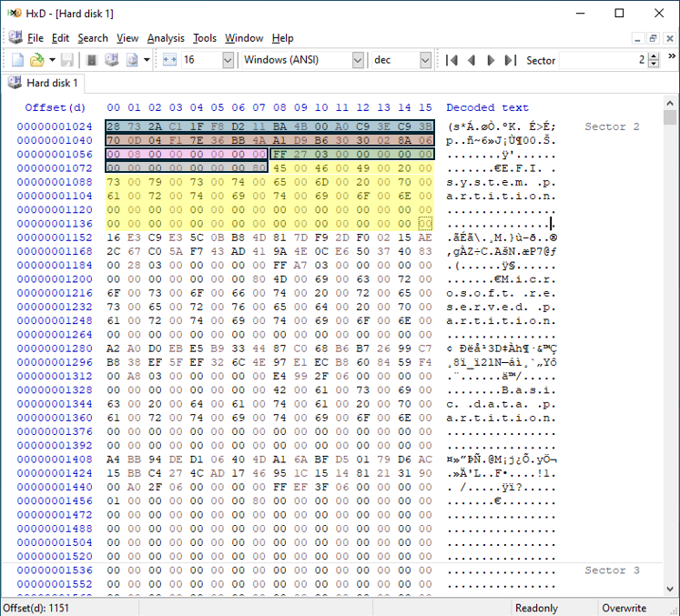680x616 pixels.
Task: Click the Open file folder icon
Action: pos(36,60)
